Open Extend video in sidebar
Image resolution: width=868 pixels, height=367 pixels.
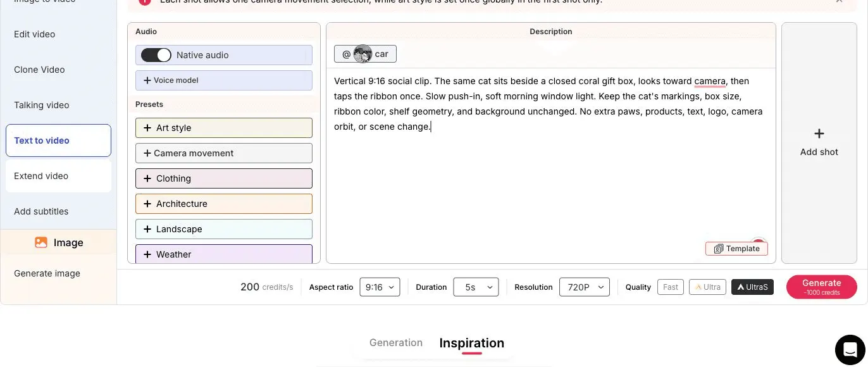pos(58,176)
